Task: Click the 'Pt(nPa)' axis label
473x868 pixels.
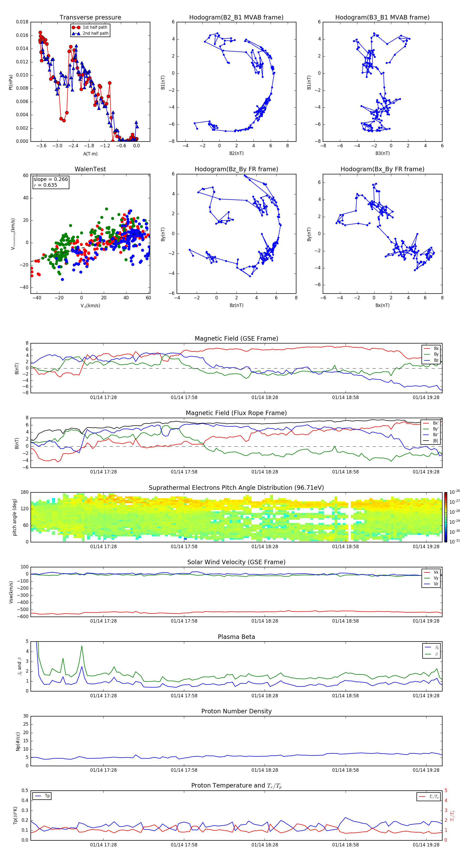Action: [x=11, y=82]
